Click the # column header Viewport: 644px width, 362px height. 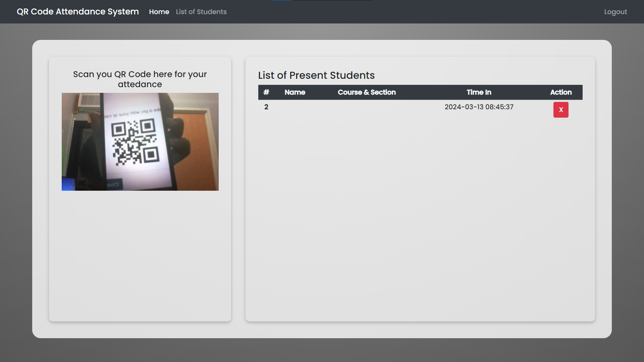[x=266, y=92]
